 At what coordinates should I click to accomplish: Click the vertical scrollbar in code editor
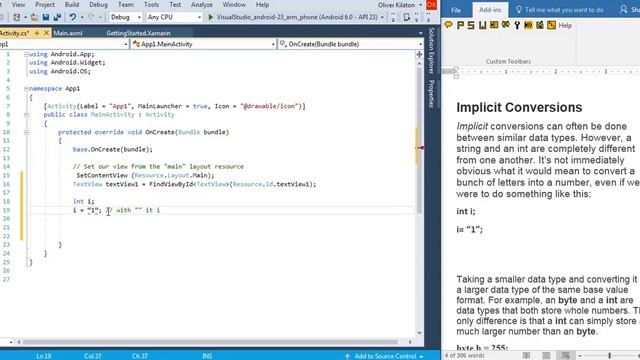(419, 140)
